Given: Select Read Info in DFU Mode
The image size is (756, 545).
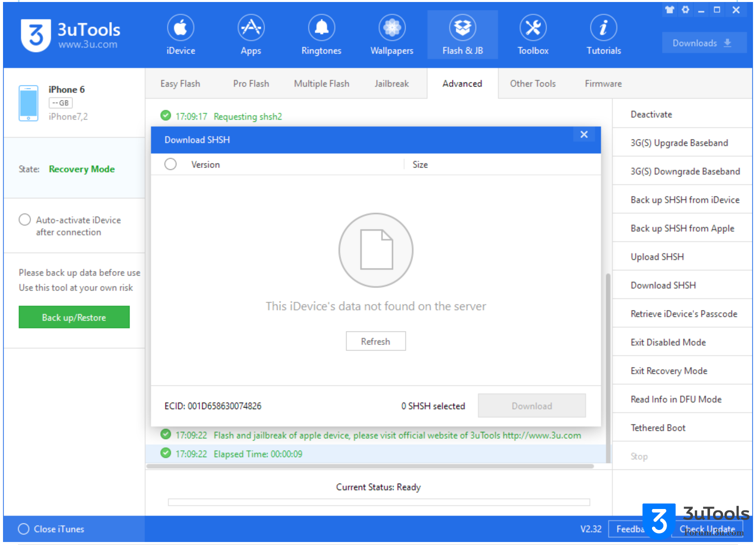Looking at the screenshot, I should coord(682,399).
